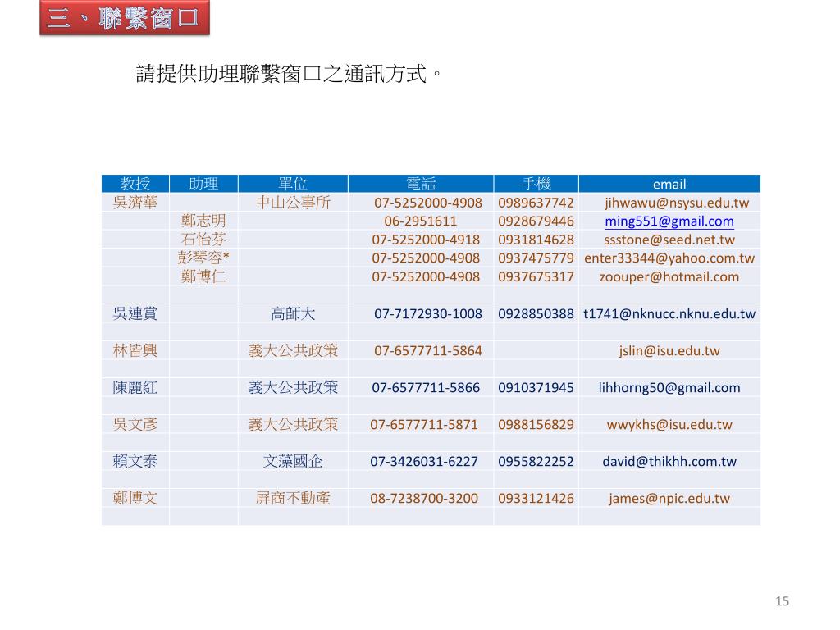Viewport: 840px width, 630px height.
Task: Select the 教授 column header
Action: tap(135, 184)
